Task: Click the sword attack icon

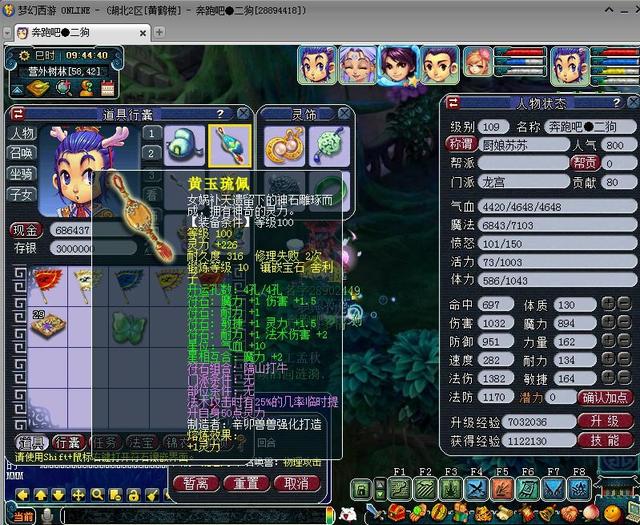Action: [373, 513]
